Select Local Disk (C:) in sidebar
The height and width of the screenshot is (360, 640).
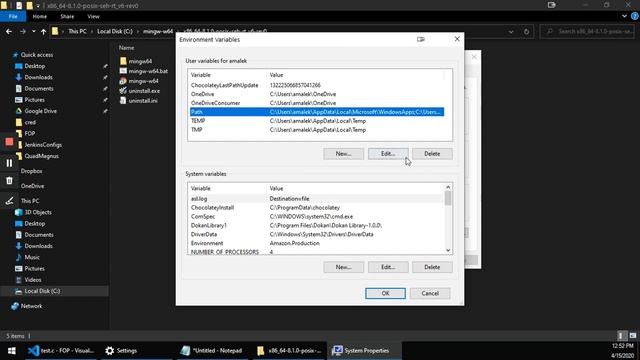point(42,291)
